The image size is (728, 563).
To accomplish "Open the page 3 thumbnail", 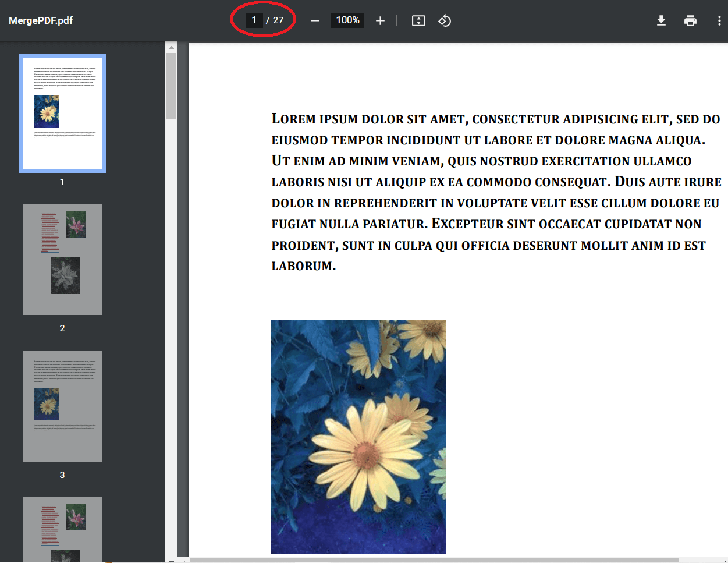I will tap(62, 406).
